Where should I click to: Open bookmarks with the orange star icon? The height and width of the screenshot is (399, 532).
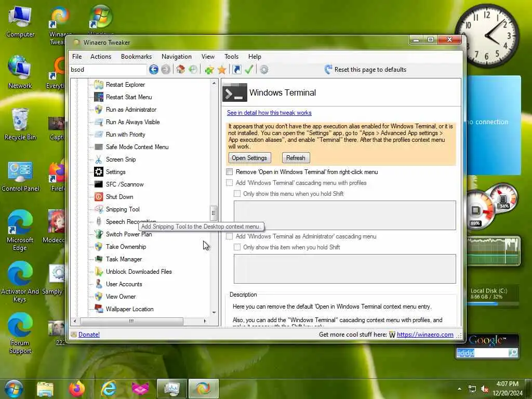[x=222, y=70]
